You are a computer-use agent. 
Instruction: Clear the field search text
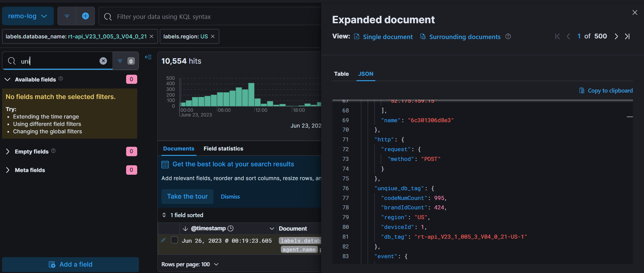[103, 61]
